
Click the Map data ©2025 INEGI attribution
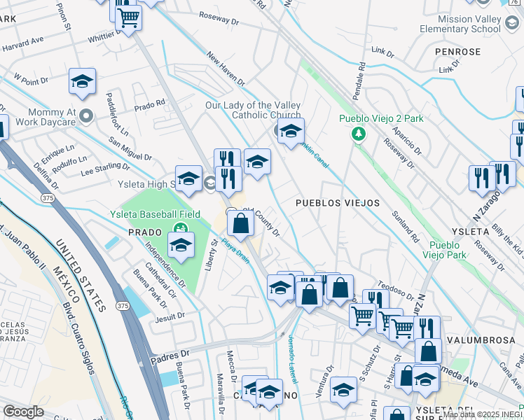(x=483, y=415)
